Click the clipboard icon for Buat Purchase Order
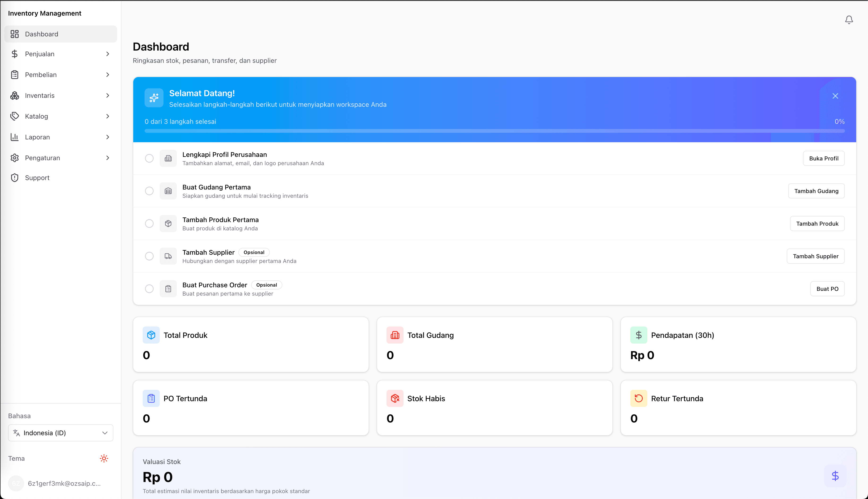 coord(168,288)
